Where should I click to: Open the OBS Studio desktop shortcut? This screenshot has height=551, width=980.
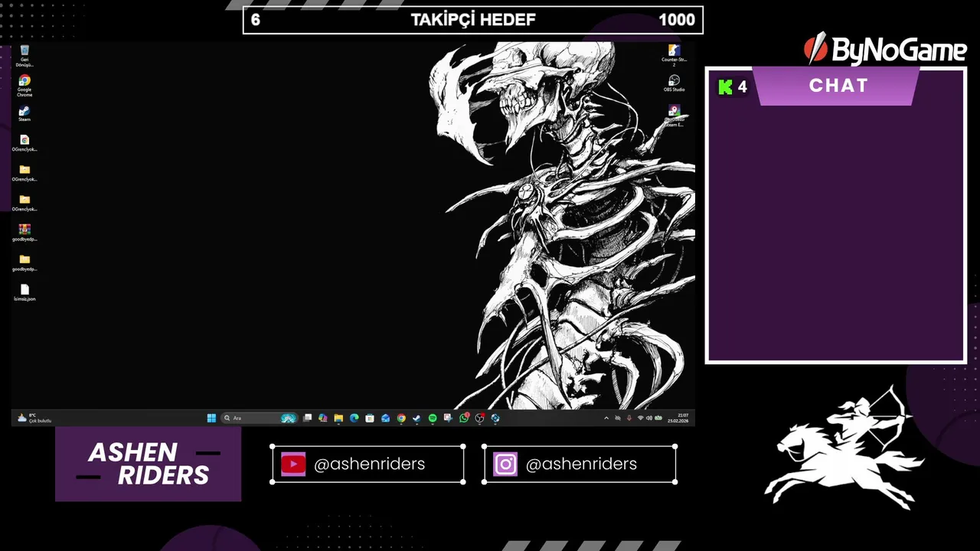click(x=674, y=83)
